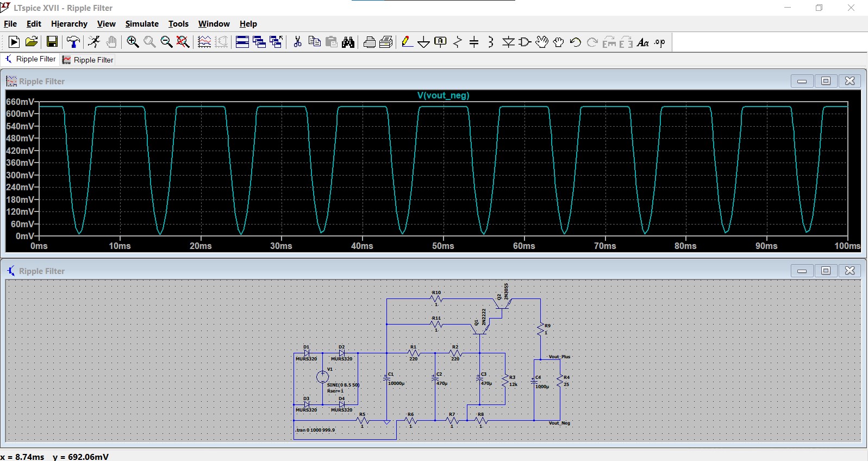Minimize the schematic Ripple Filter pane
Viewport: 868px width, 461px height.
click(802, 271)
